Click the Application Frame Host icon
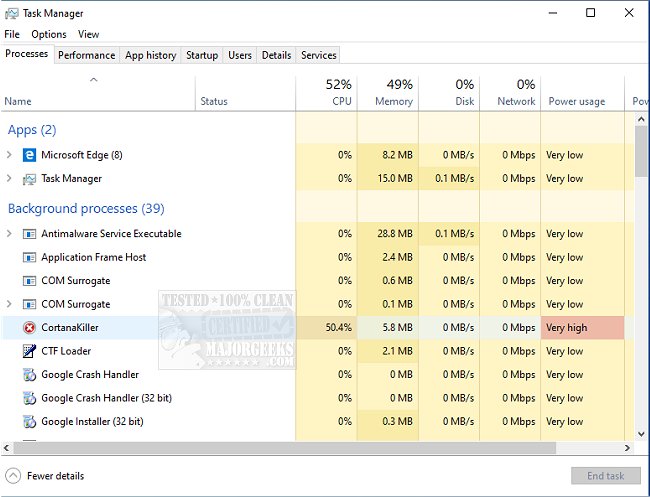650x497 pixels. [29, 257]
